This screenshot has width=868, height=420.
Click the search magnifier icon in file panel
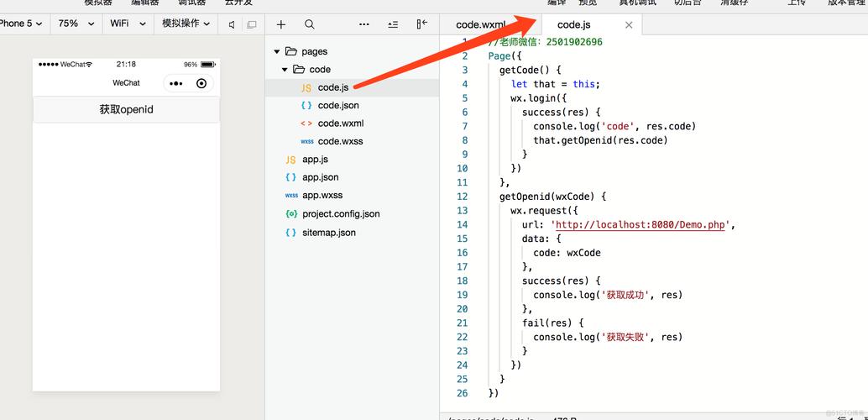[x=310, y=24]
